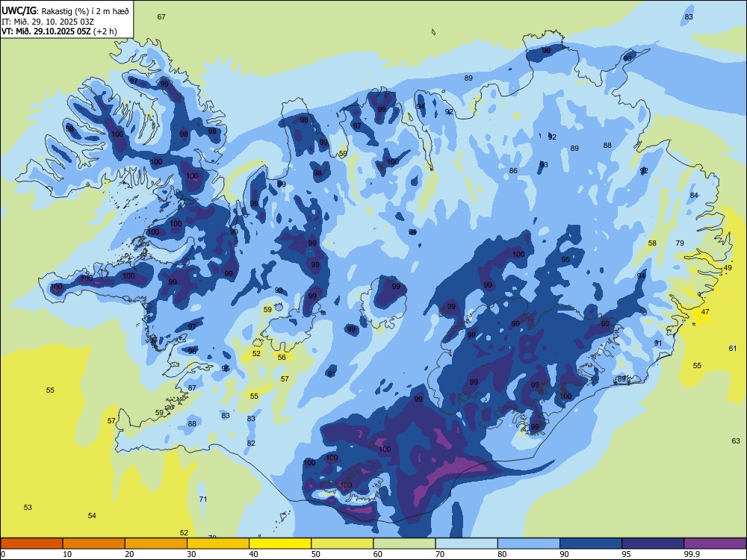Select the offshore humidity value 63

point(736,441)
